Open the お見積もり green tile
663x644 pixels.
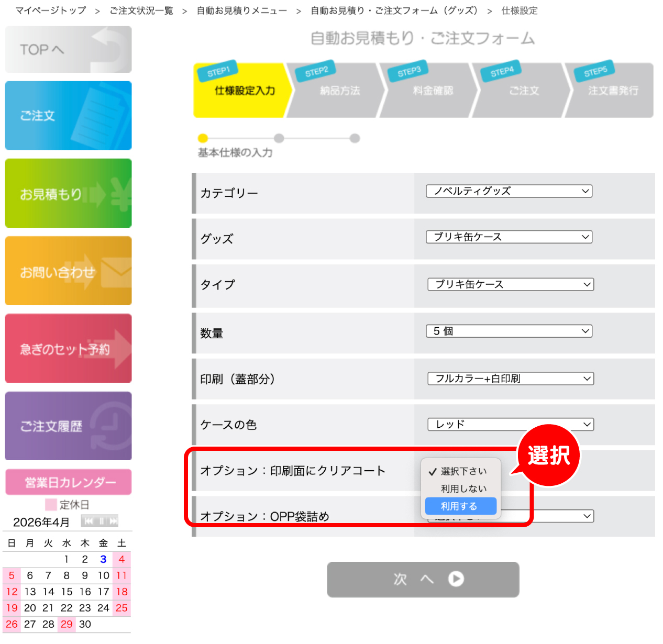point(68,193)
